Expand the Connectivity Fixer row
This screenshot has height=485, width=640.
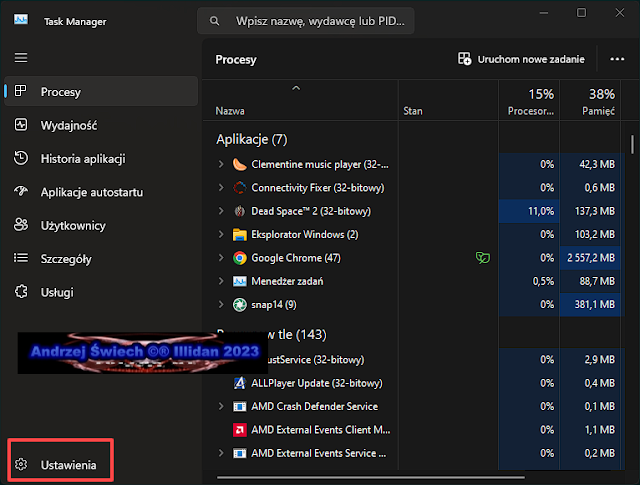[x=221, y=187]
